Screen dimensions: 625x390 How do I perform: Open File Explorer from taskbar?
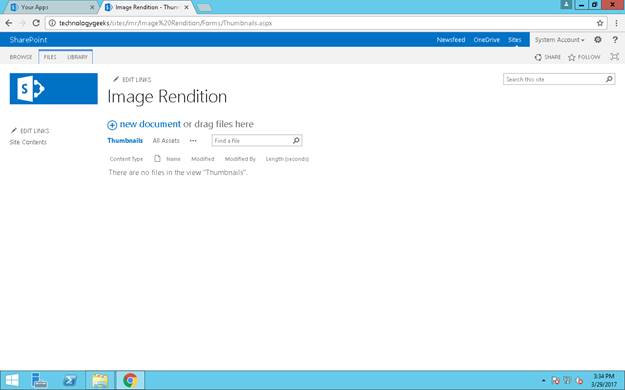coord(100,380)
